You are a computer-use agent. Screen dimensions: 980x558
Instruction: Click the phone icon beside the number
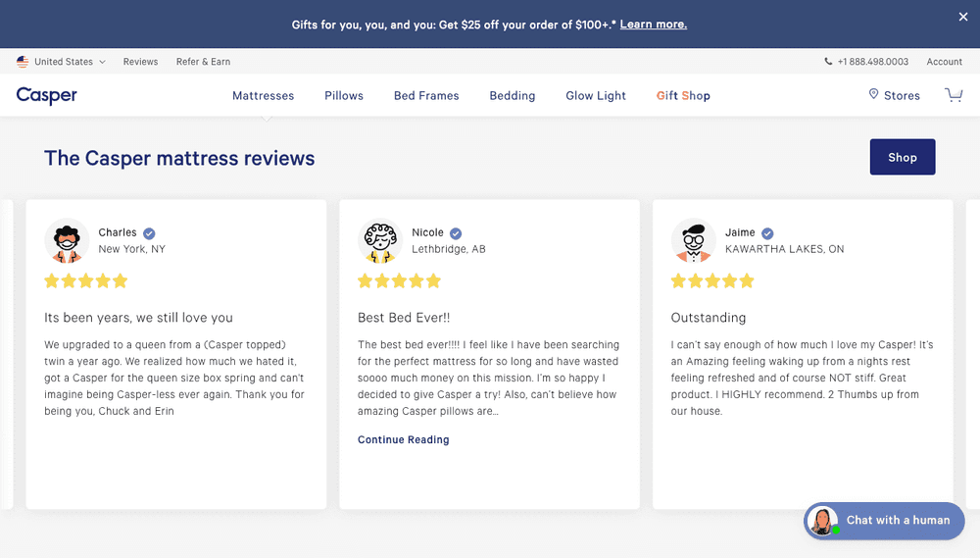828,62
